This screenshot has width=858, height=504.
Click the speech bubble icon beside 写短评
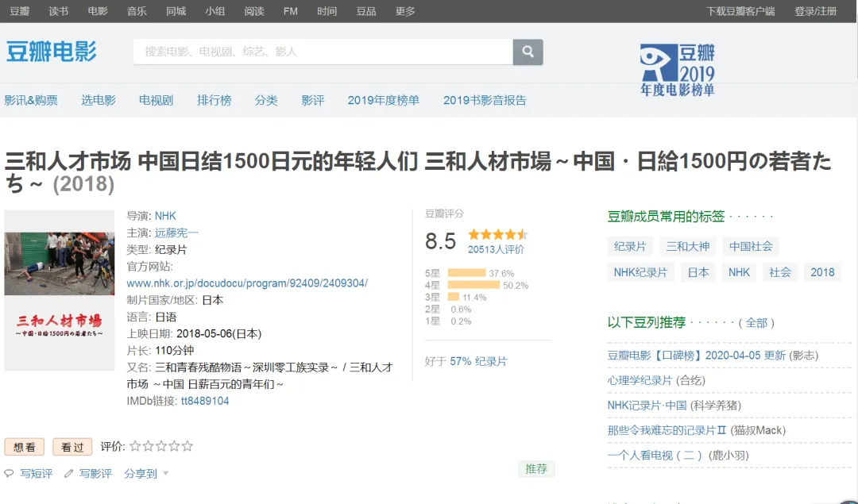point(9,473)
